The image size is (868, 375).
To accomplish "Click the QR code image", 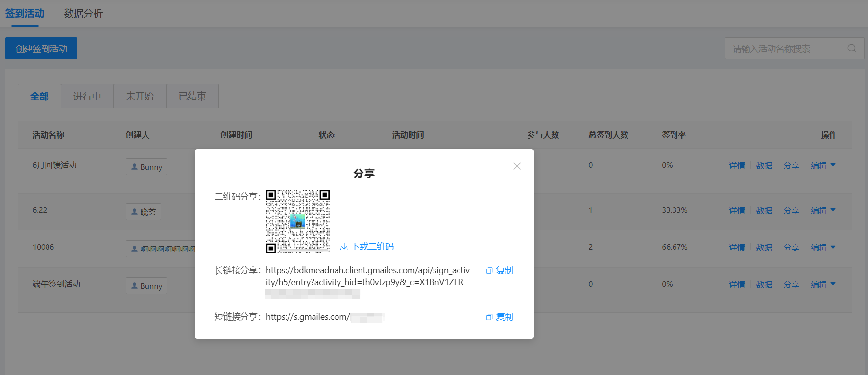I will pos(298,222).
